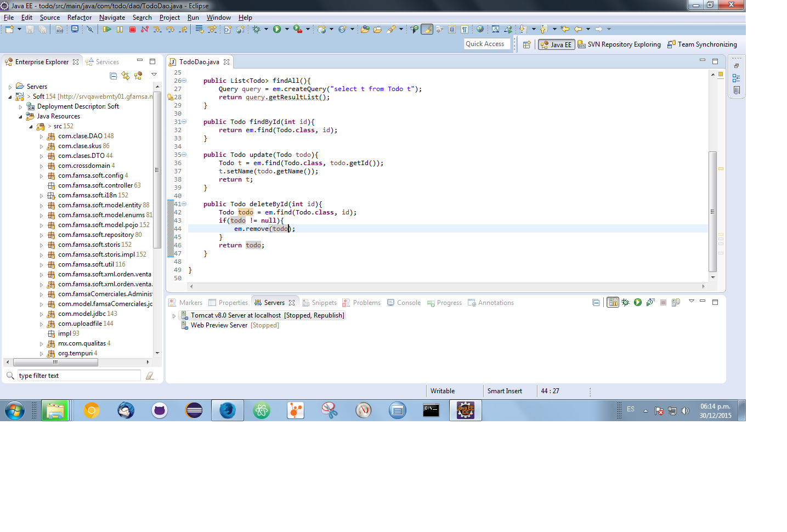Click the Skip All Breakpoints toolbar icon
Viewport: 787px width, 532px height.
(x=90, y=29)
